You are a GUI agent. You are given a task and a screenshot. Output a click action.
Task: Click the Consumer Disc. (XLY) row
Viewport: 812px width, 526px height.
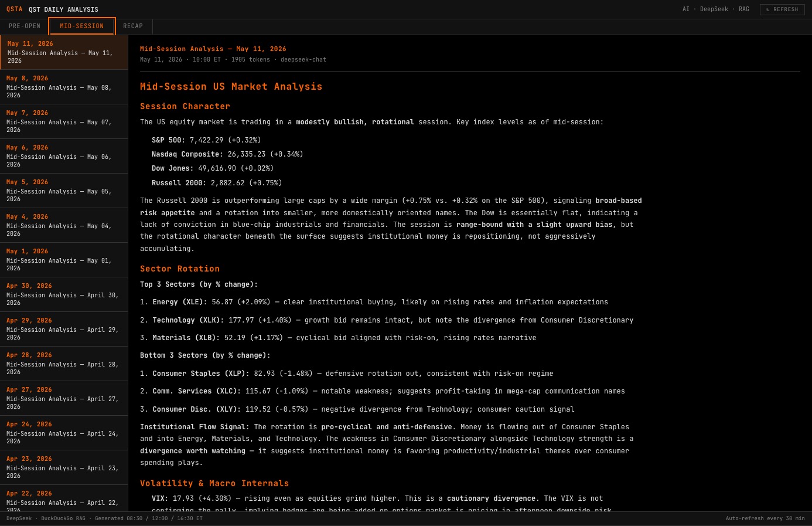[x=357, y=409]
